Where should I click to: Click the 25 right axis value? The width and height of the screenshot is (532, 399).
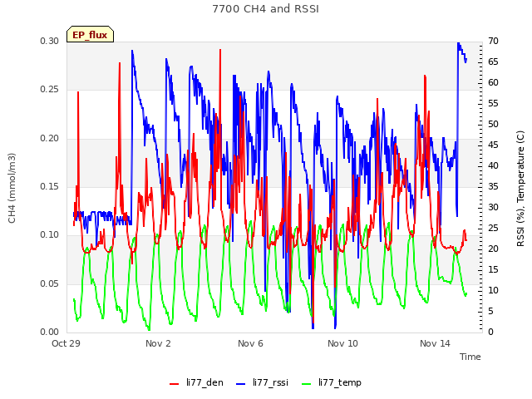click(x=493, y=228)
